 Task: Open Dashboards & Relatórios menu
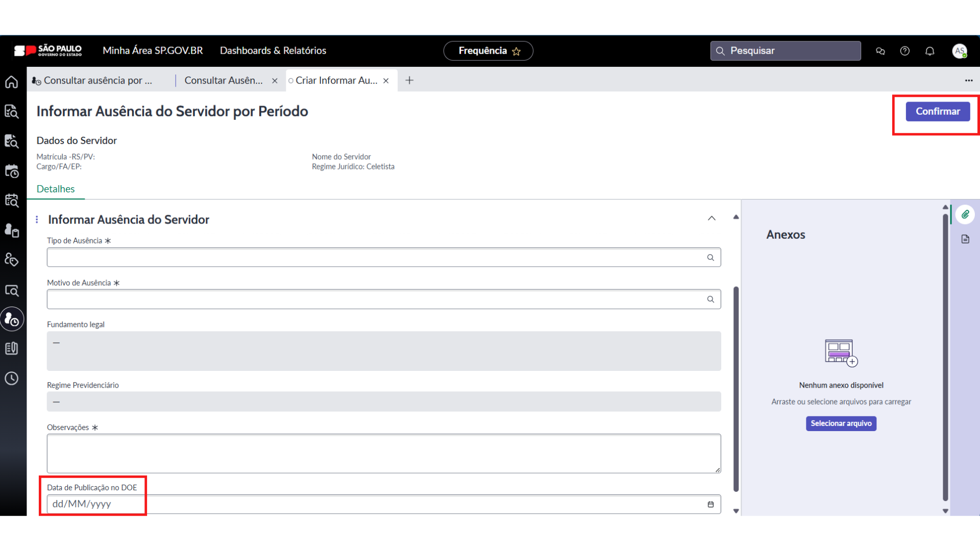click(x=273, y=51)
